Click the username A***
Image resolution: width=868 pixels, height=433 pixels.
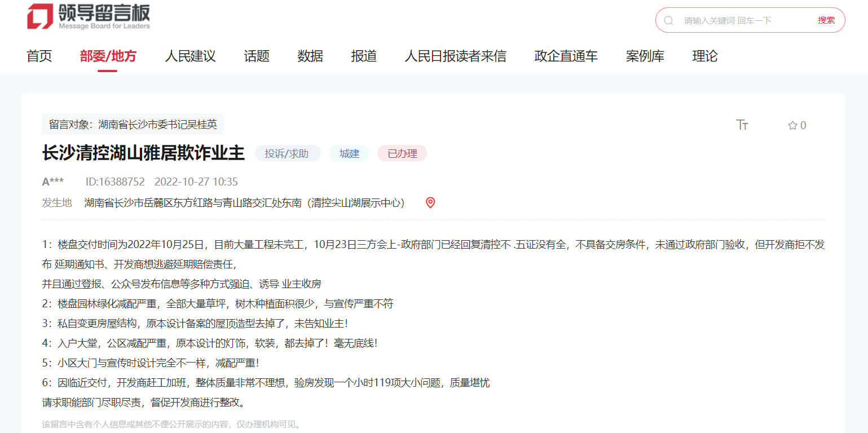point(53,182)
